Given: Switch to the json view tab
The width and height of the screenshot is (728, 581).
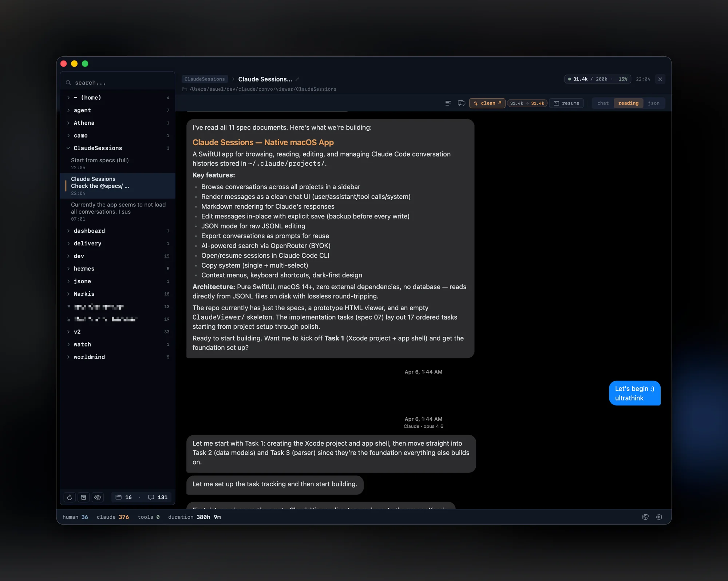Looking at the screenshot, I should (x=654, y=103).
